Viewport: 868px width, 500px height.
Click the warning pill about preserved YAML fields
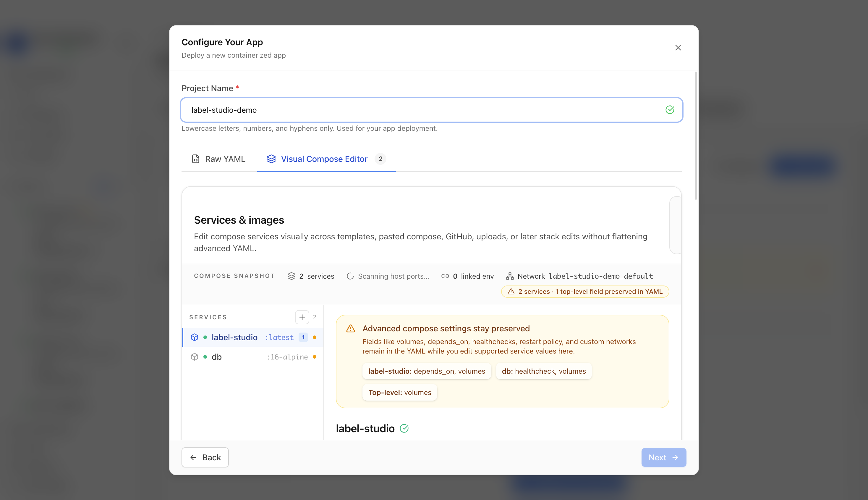click(585, 291)
